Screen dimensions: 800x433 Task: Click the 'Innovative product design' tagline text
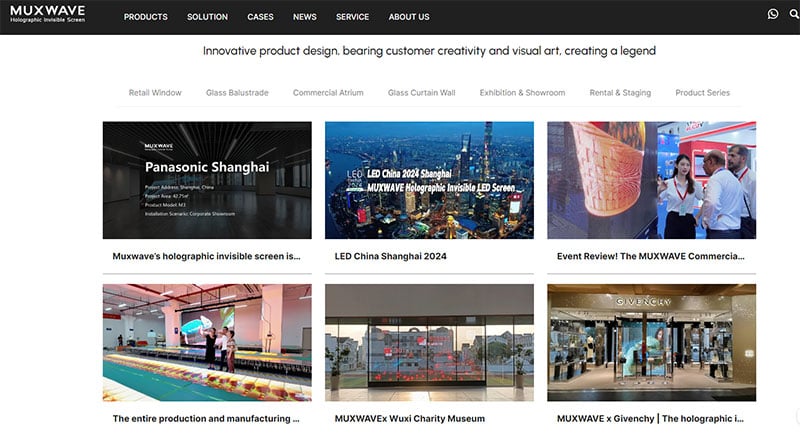click(429, 51)
